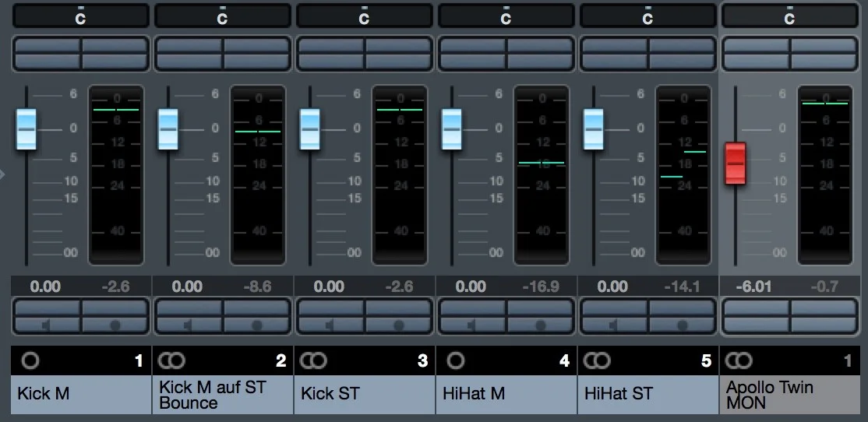The width and height of the screenshot is (868, 422).
Task: Arm record enable dot on Kick ST channel
Action: pyautogui.click(x=399, y=325)
